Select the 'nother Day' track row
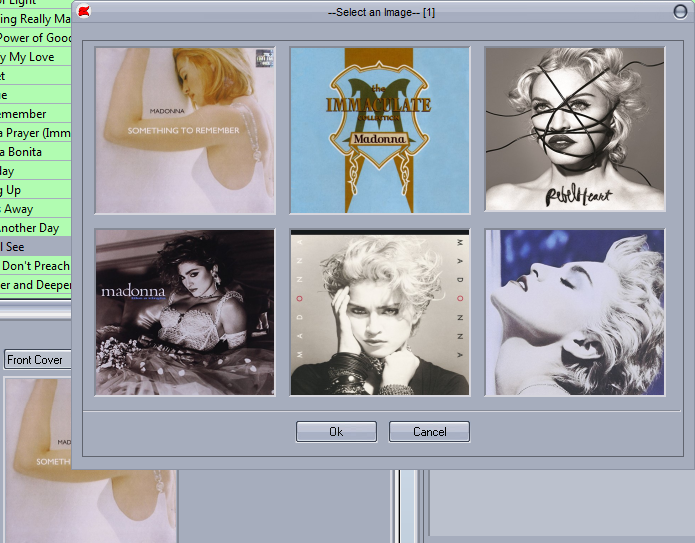 [35, 228]
